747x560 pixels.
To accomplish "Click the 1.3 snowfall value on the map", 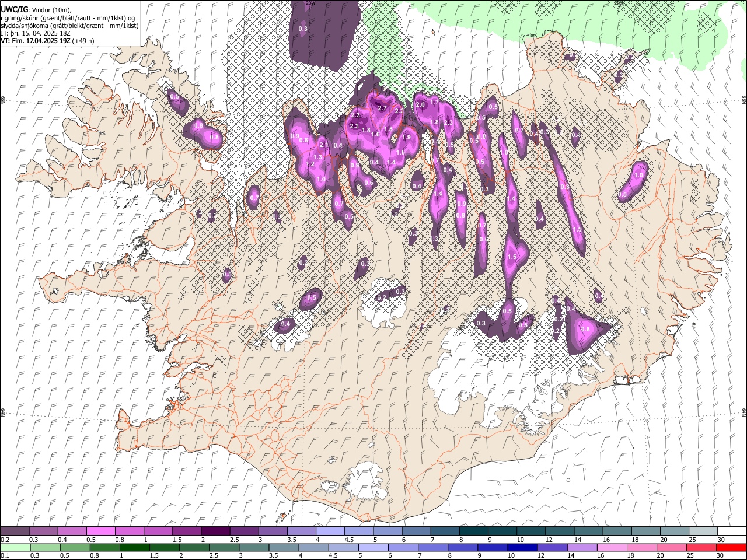I will click(317, 157).
